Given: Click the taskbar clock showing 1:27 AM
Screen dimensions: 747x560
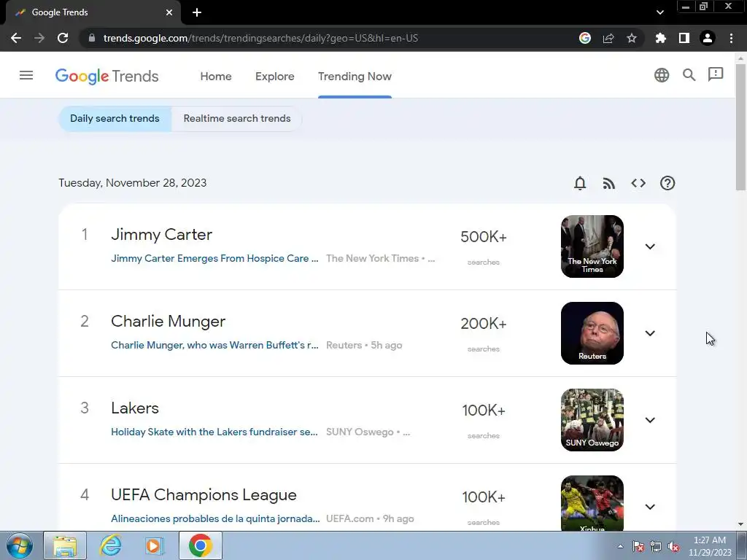Looking at the screenshot, I should pyautogui.click(x=710, y=546).
